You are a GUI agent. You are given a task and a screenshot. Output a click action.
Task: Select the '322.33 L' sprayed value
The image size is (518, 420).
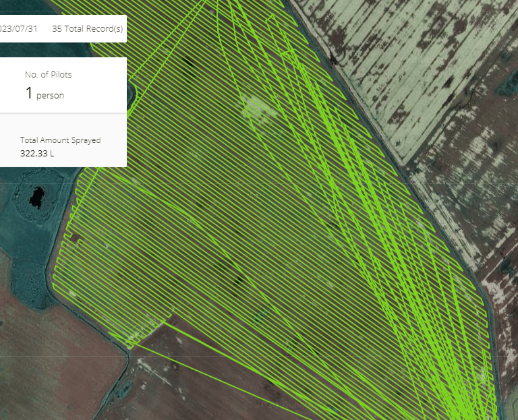click(37, 154)
